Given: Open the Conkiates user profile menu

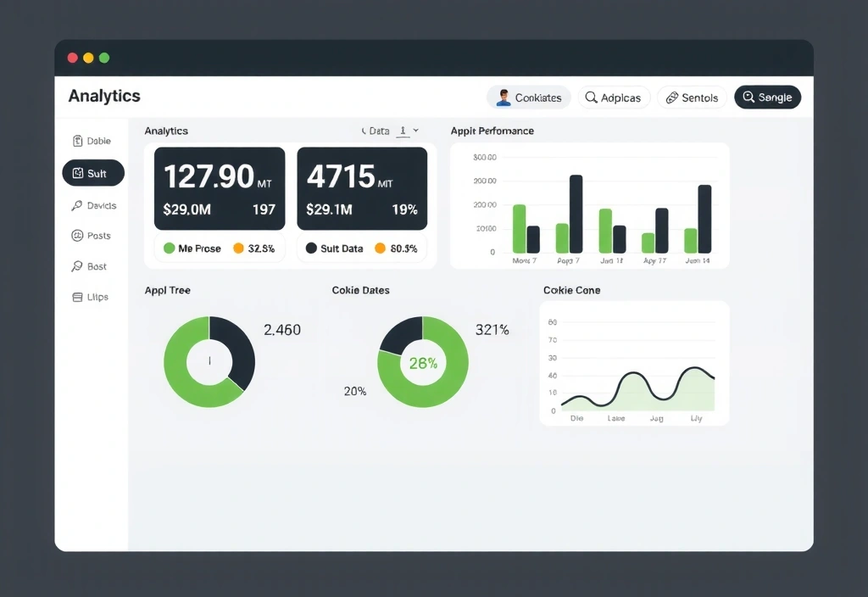Looking at the screenshot, I should point(528,98).
